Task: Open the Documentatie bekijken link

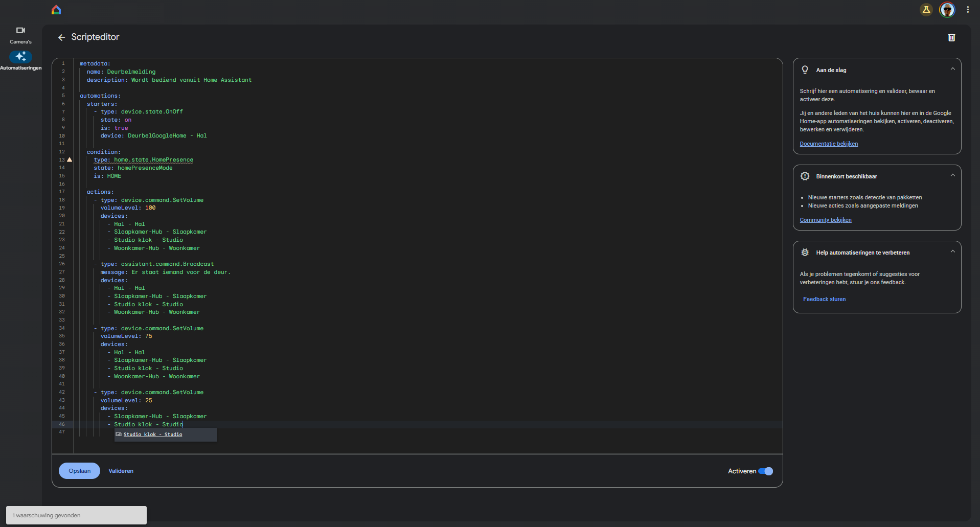Action: pyautogui.click(x=829, y=144)
